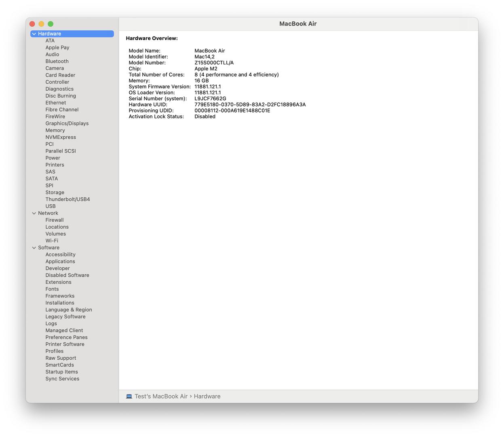
Task: Show Startup Items information
Action: coord(61,372)
